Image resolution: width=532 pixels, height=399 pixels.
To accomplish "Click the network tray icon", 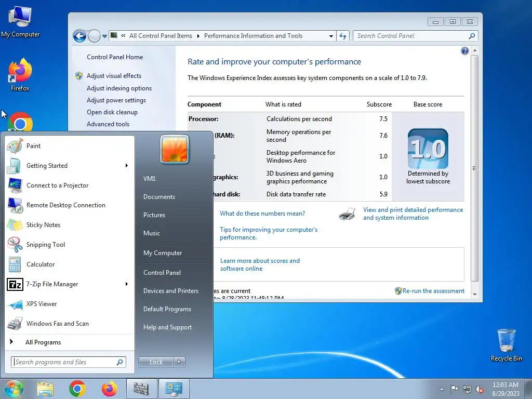I will [x=467, y=389].
